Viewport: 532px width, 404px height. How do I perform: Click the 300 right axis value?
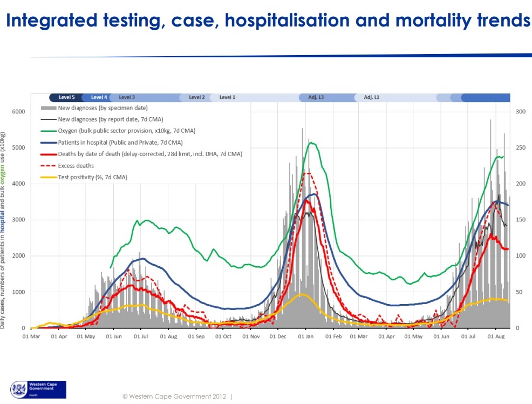(521, 112)
